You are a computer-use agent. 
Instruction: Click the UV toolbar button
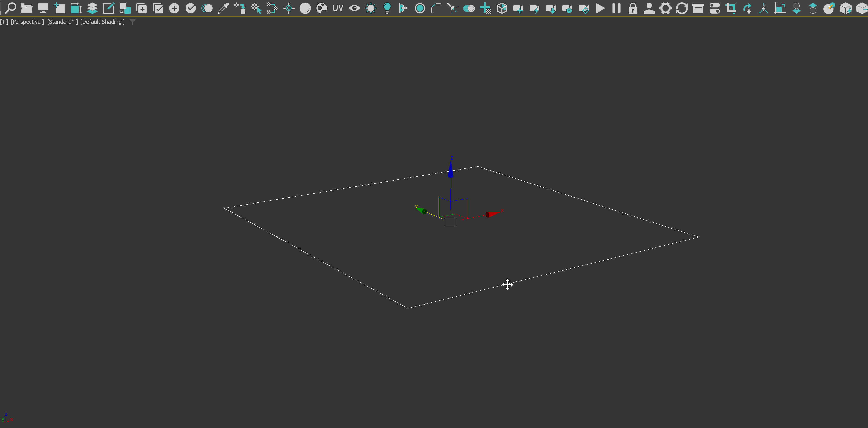point(338,8)
